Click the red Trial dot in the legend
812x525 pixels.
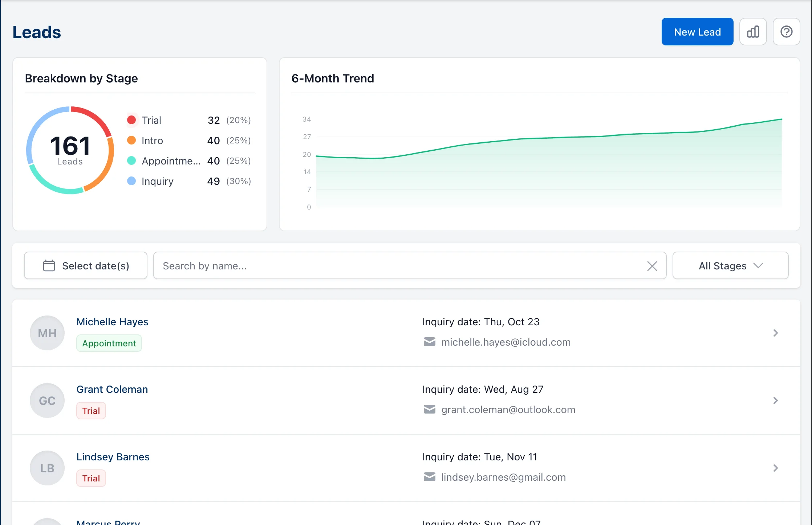click(x=131, y=120)
